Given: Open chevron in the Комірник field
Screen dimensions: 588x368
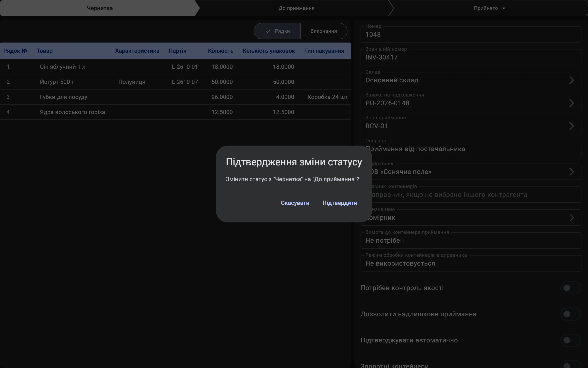Looking at the screenshot, I should click(x=571, y=218).
